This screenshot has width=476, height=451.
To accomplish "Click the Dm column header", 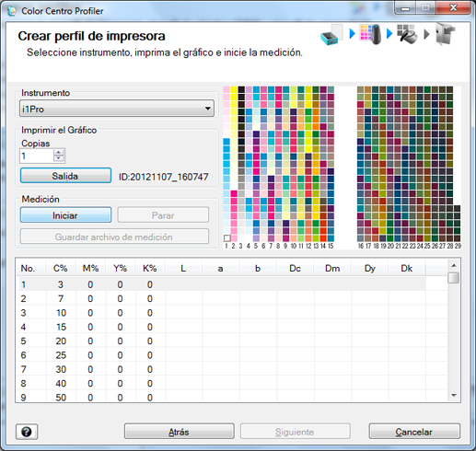I will [x=332, y=268].
